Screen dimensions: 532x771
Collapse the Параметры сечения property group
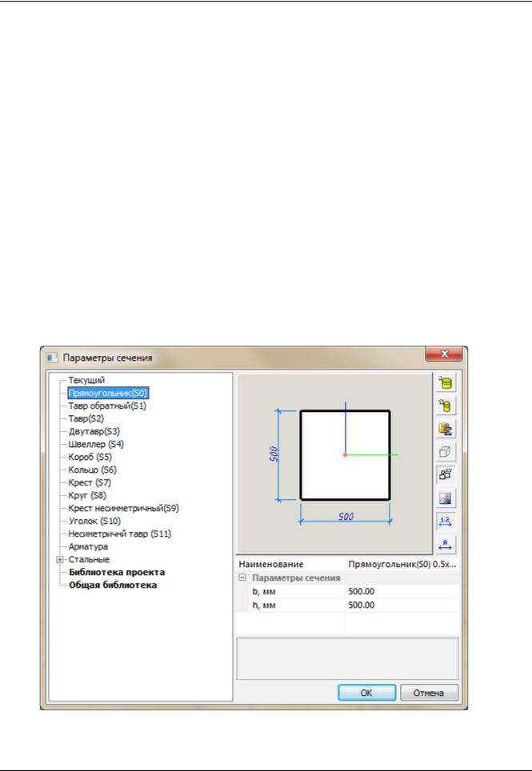click(242, 577)
